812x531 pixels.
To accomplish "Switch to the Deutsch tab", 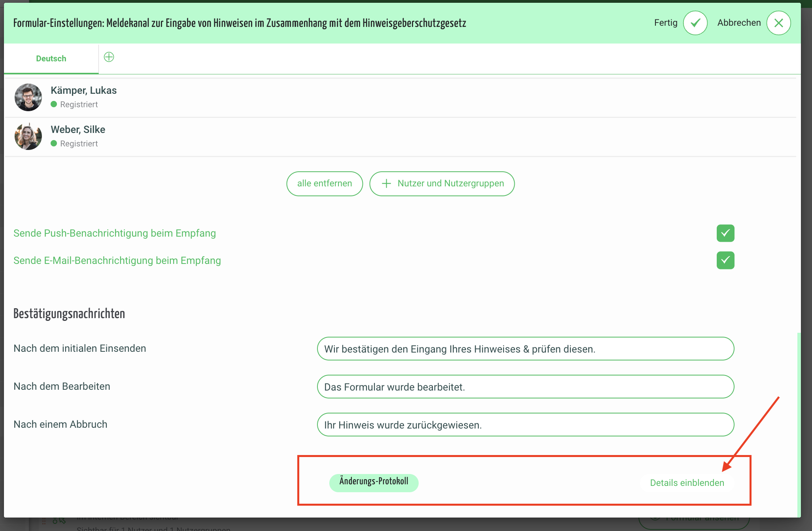I will [51, 59].
